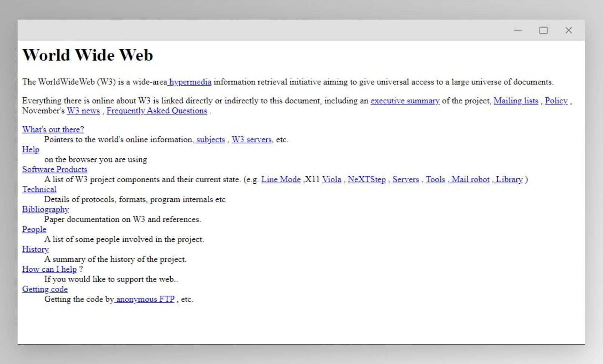Open the subjects link

tap(211, 140)
